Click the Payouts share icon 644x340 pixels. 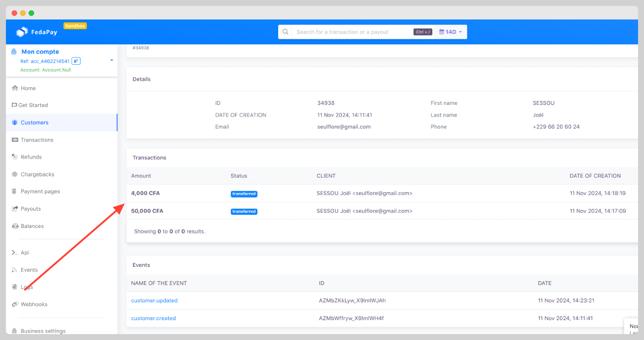(15, 208)
